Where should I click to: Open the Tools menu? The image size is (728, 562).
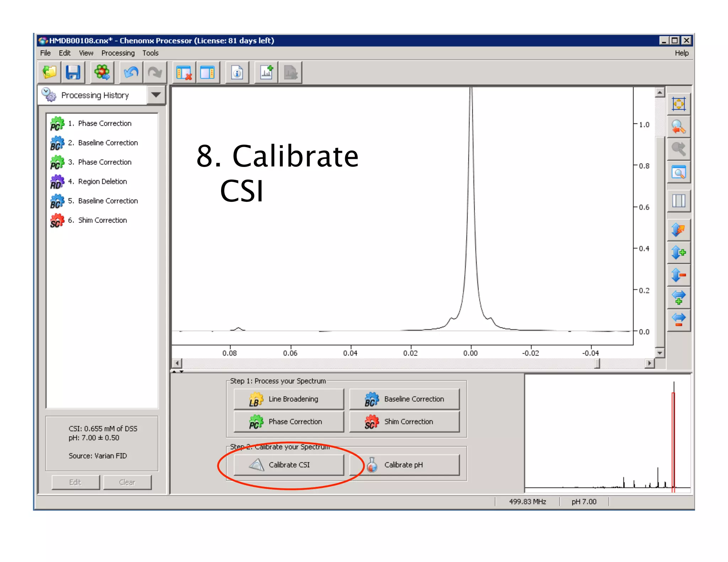point(150,53)
